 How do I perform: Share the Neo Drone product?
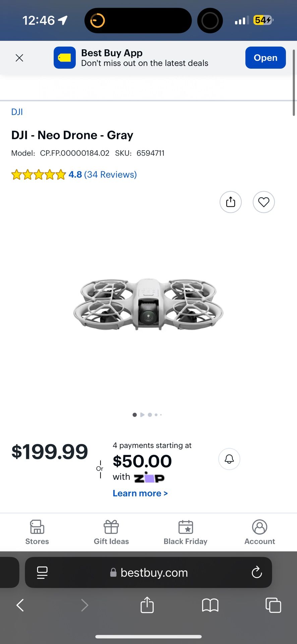click(x=231, y=202)
